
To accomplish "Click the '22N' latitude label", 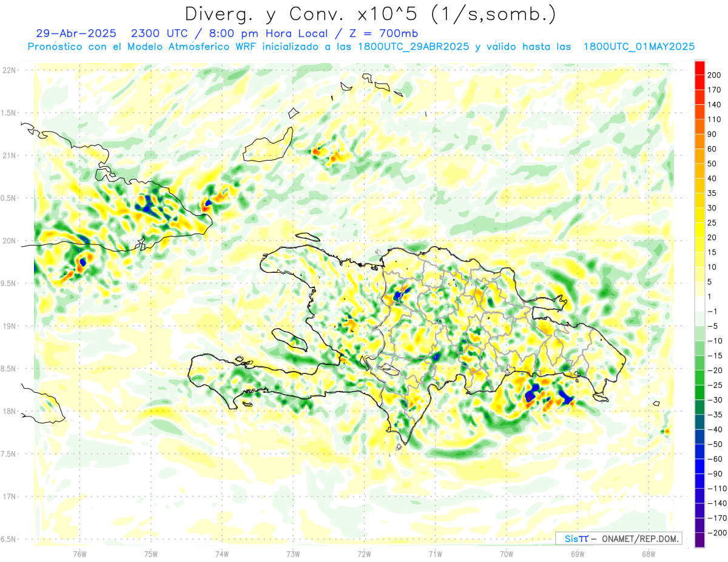I will coord(9,70).
